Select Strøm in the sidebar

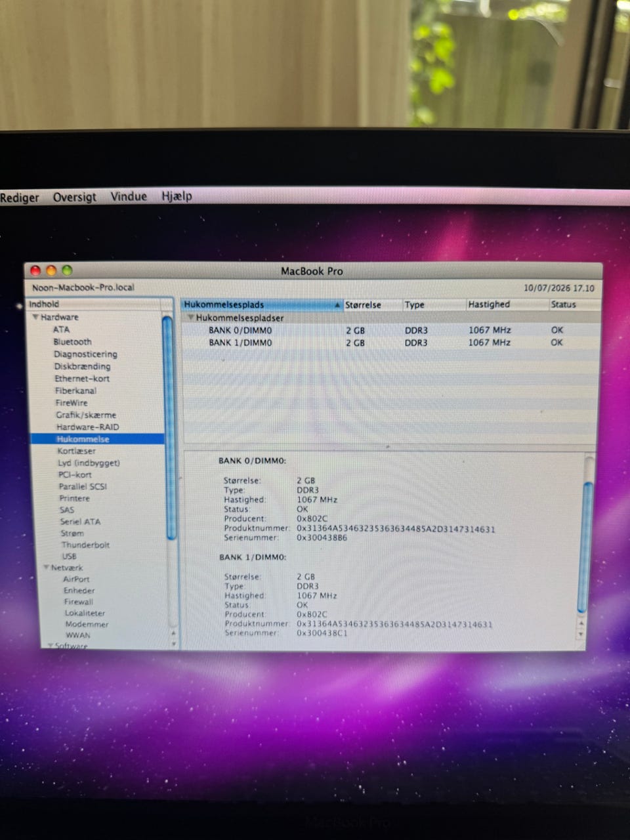pos(72,534)
